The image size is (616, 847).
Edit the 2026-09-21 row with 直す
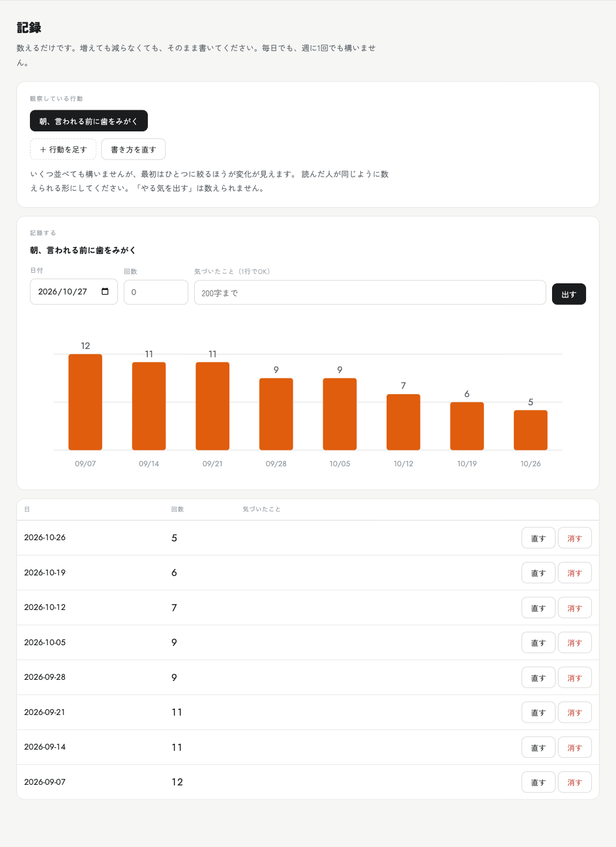[x=539, y=712]
